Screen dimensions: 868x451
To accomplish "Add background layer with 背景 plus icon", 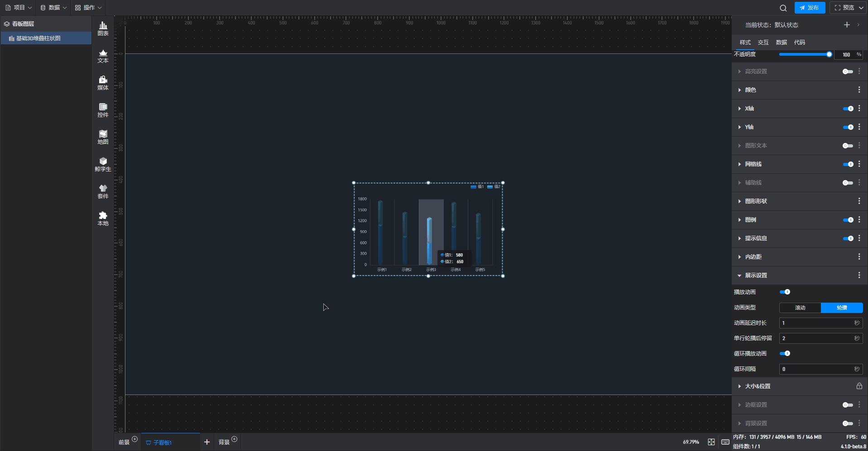I will pyautogui.click(x=234, y=439).
